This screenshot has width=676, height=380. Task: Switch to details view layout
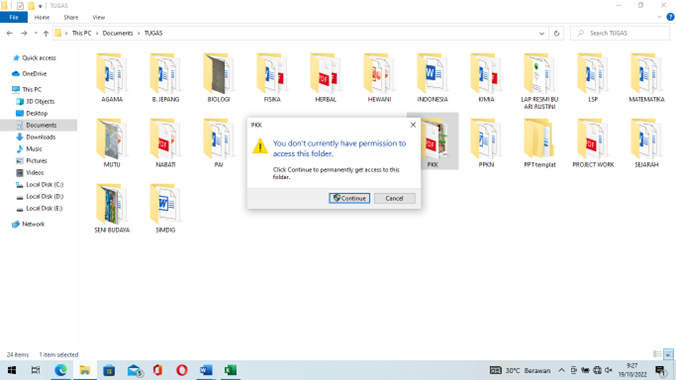coord(657,354)
